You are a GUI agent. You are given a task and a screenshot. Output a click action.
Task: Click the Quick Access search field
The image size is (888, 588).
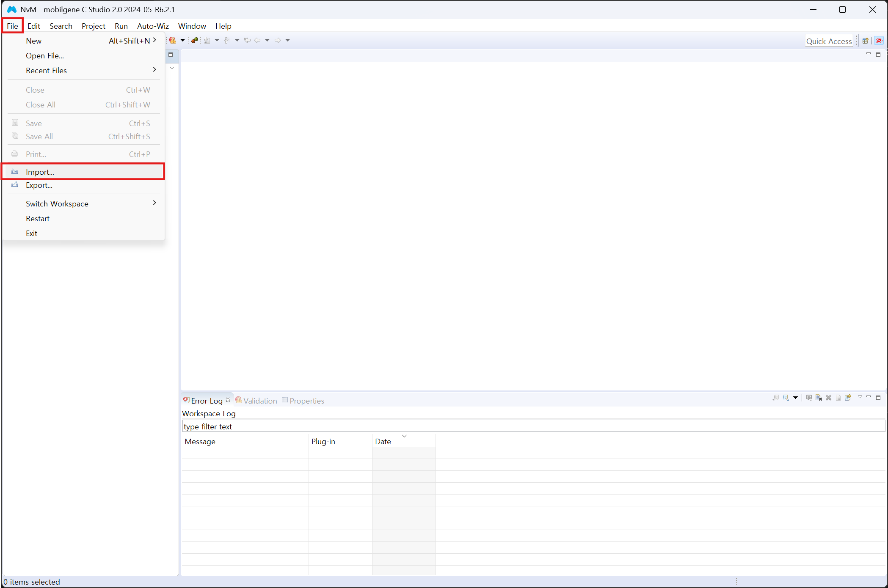pyautogui.click(x=829, y=41)
